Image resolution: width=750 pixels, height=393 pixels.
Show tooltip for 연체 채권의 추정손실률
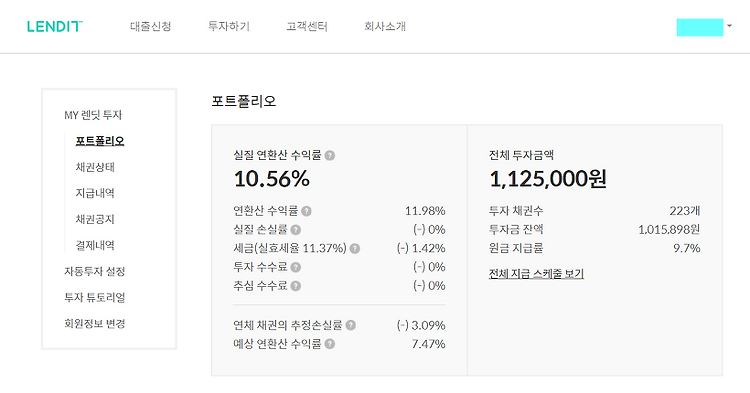(351, 325)
